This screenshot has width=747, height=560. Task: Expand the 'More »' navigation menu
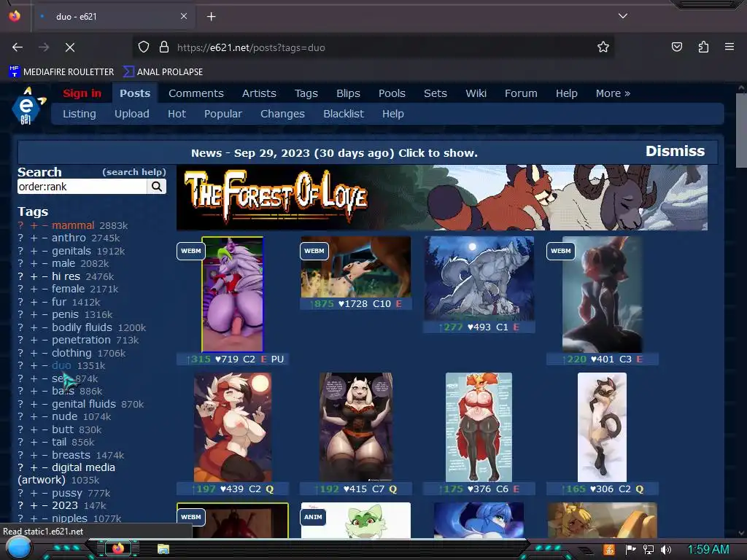(613, 93)
